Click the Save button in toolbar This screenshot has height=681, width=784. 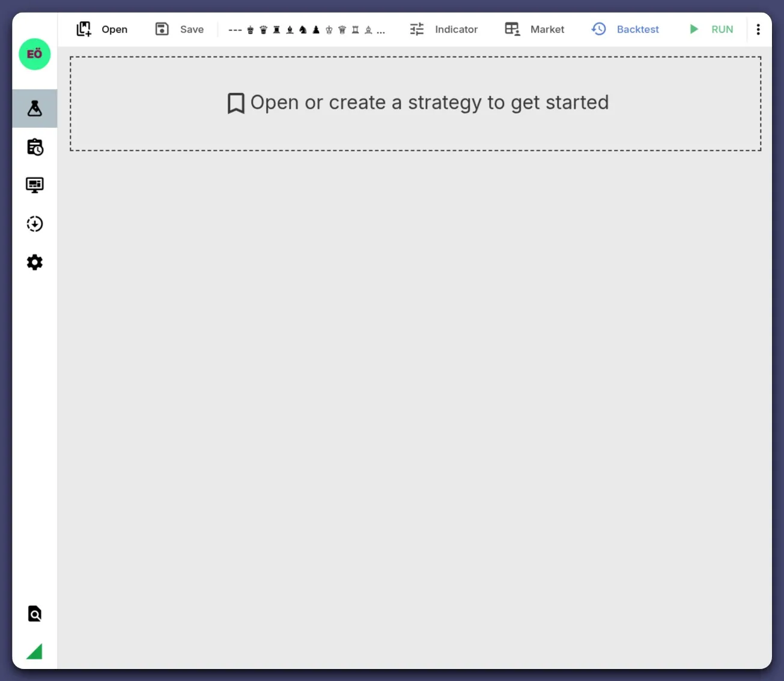pyautogui.click(x=180, y=29)
